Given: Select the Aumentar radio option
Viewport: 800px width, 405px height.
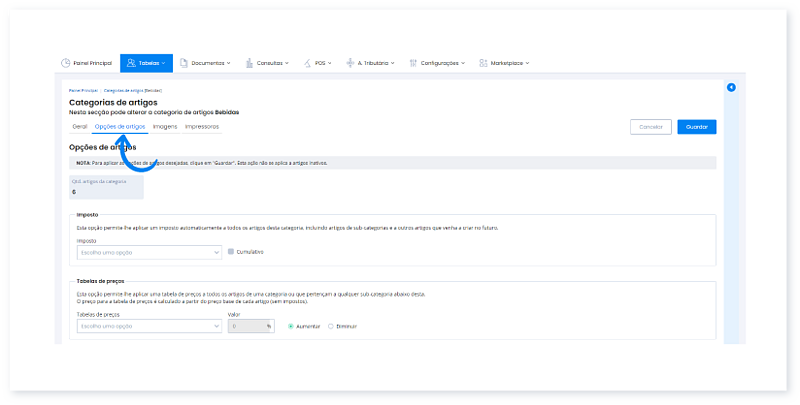Looking at the screenshot, I should (x=291, y=326).
